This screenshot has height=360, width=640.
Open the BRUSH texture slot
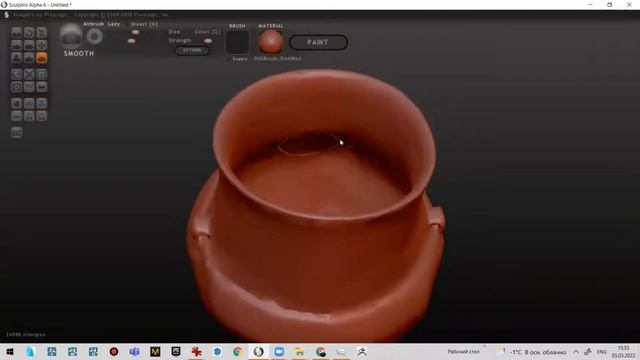(x=237, y=42)
